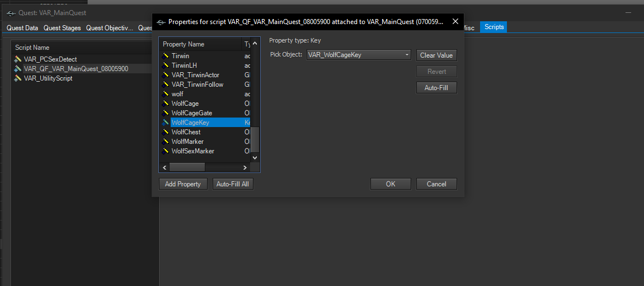Click the icon beside WolfMarker property
Image resolution: width=644 pixels, height=286 pixels.
pos(166,142)
